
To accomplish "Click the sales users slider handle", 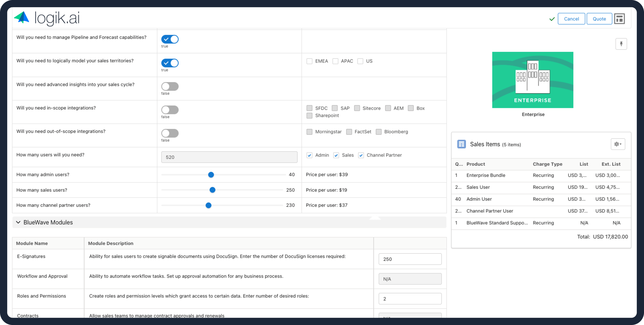I will coord(212,190).
